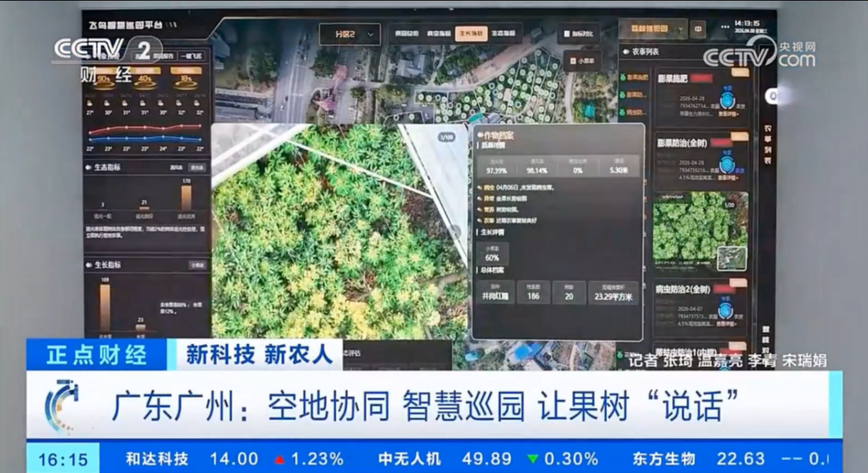This screenshot has width=868, height=473.
Task: Click the orange tag on 膨果防治(全树) card
Action: pos(740,136)
